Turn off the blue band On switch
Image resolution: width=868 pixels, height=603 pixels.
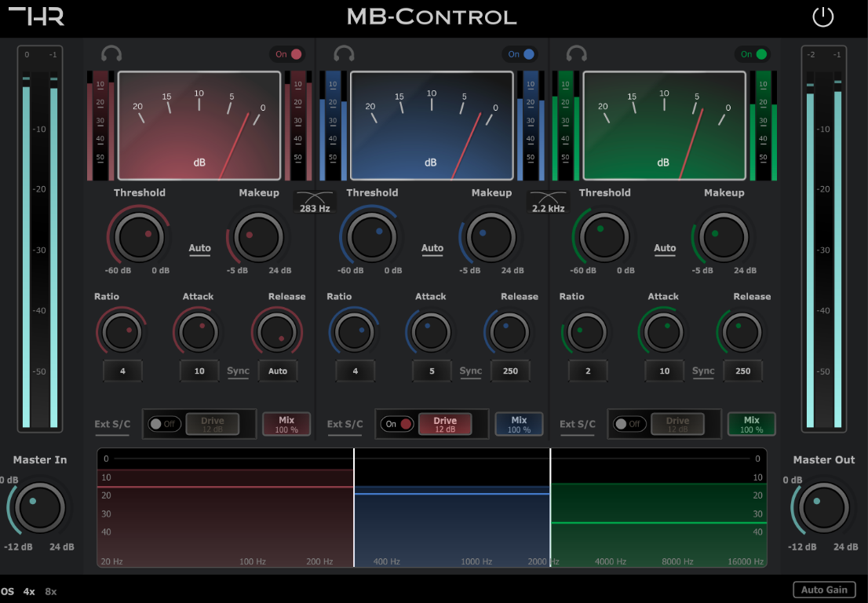pyautogui.click(x=521, y=54)
